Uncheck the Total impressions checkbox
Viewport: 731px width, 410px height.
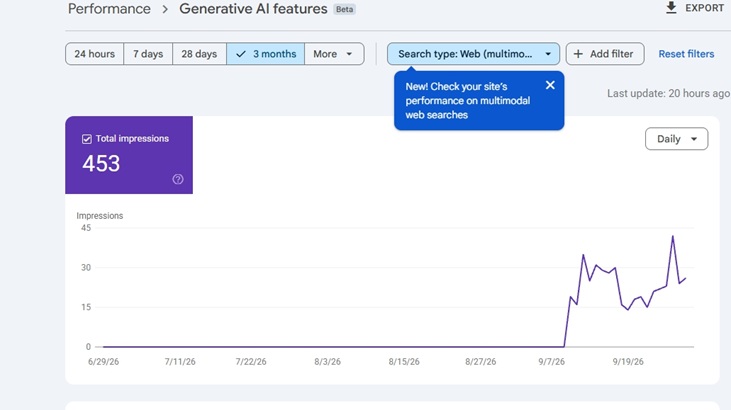coord(87,139)
